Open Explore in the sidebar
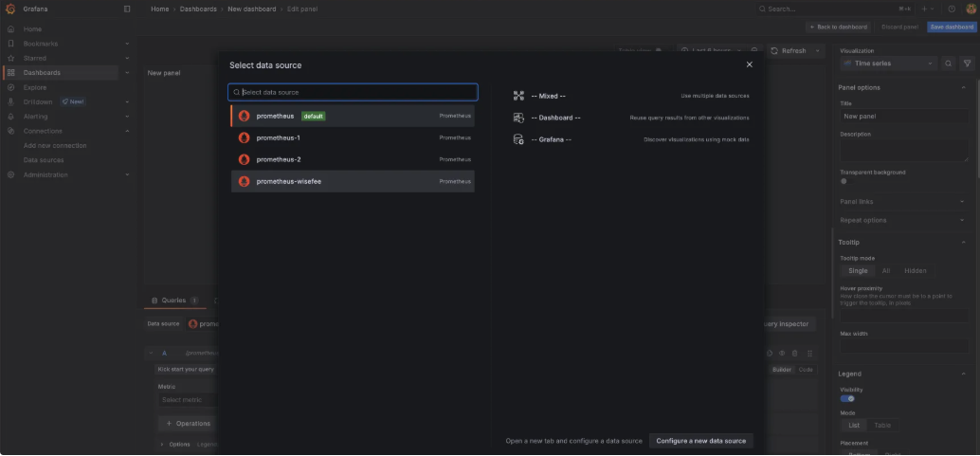Viewport: 980px width, 456px height. pyautogui.click(x=35, y=87)
